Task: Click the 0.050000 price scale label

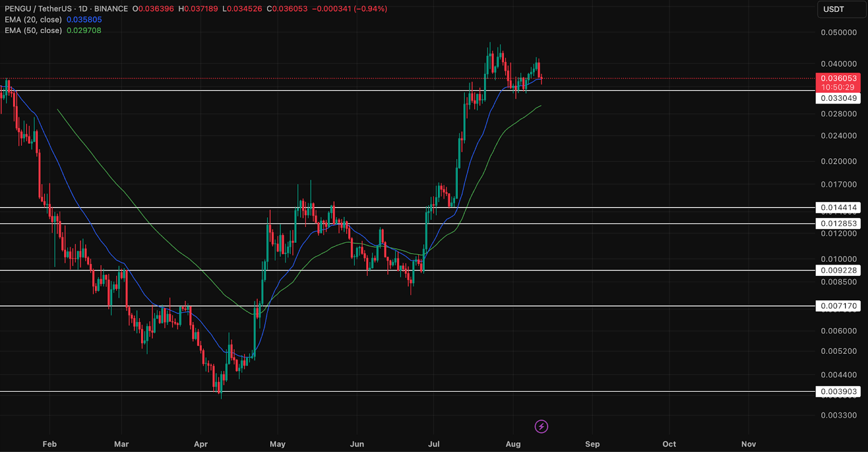Action: click(839, 33)
